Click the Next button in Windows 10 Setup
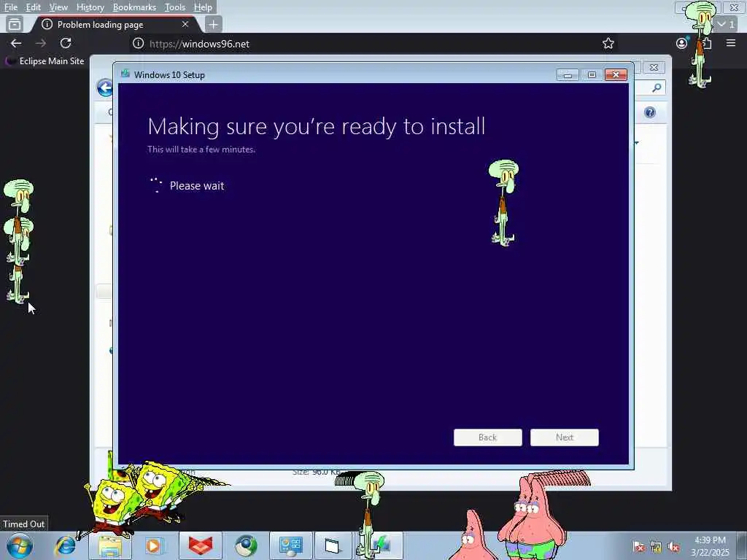Image resolution: width=747 pixels, height=560 pixels. (565, 437)
